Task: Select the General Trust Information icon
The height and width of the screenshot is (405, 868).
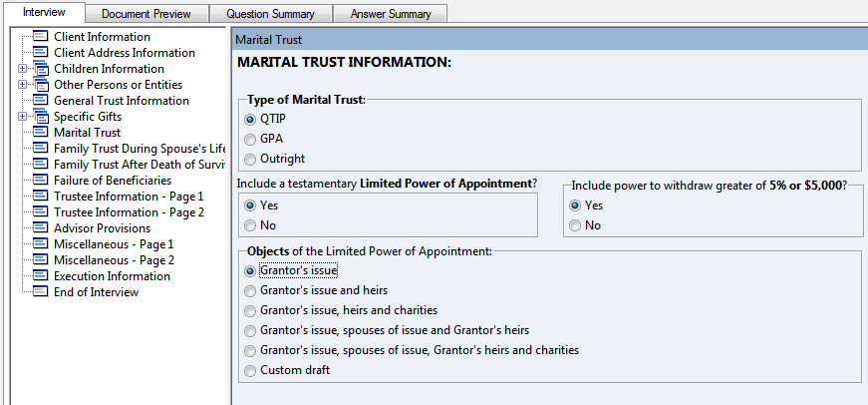Action: pyautogui.click(x=41, y=101)
